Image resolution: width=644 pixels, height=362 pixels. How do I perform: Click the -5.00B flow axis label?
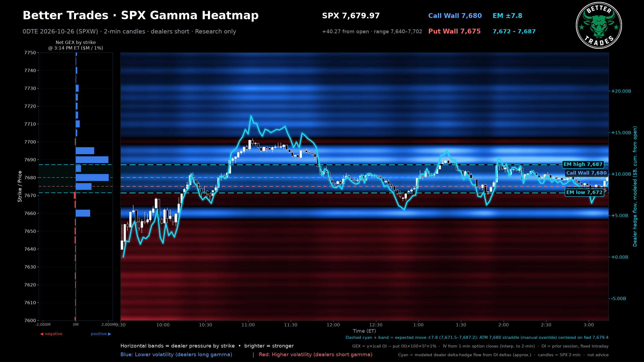point(619,299)
